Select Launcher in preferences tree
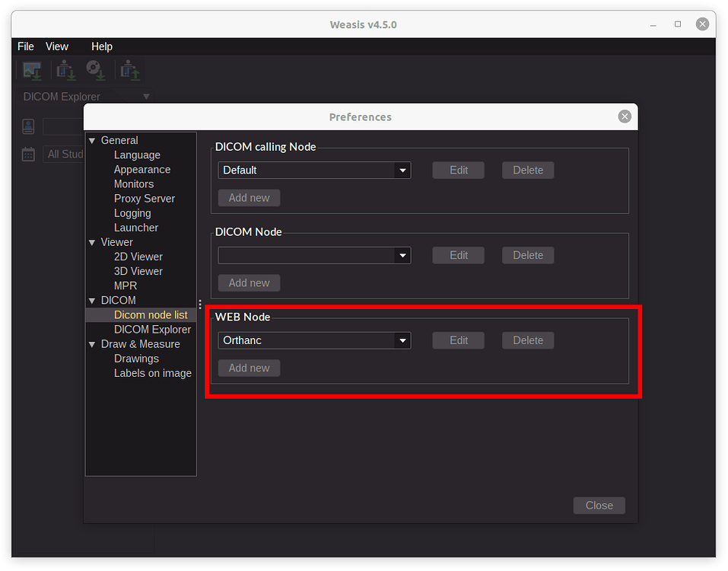This screenshot has height=571, width=728. pos(136,228)
